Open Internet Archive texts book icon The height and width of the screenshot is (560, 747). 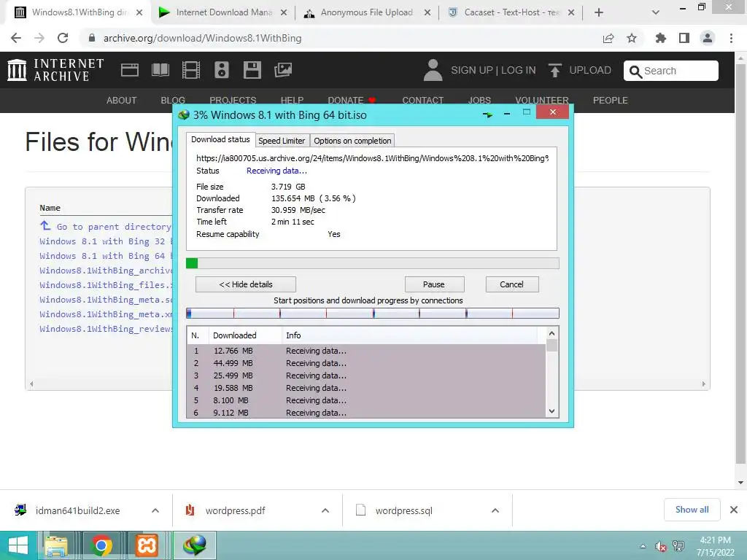[x=160, y=70]
